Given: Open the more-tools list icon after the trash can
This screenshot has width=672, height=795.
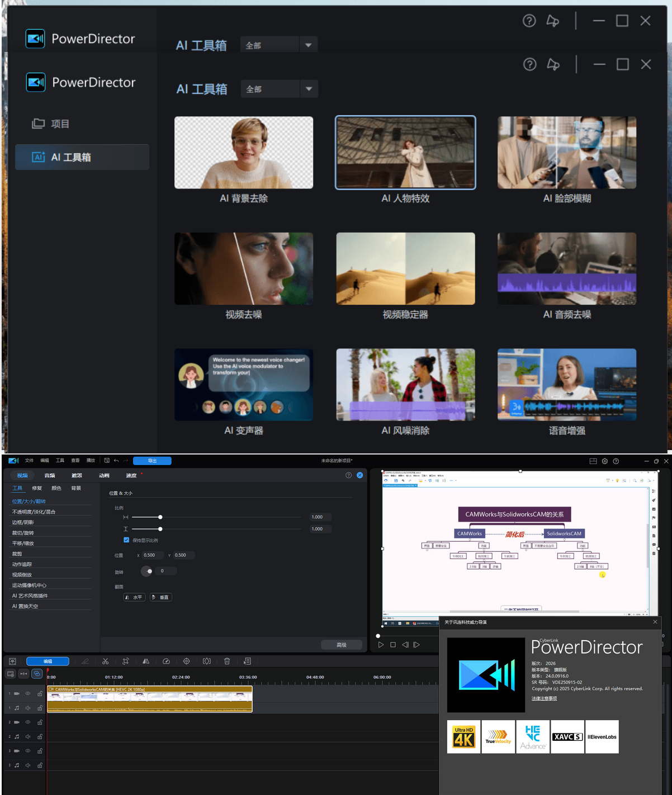Looking at the screenshot, I should [x=247, y=661].
